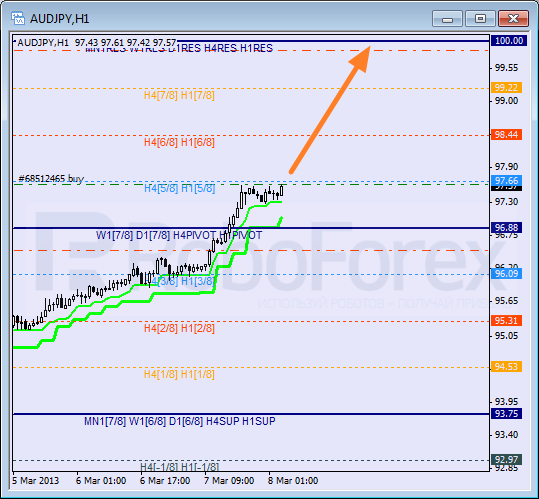539x499 pixels.
Task: Close the AUDJPY,H1 chart window
Action: tap(513, 19)
